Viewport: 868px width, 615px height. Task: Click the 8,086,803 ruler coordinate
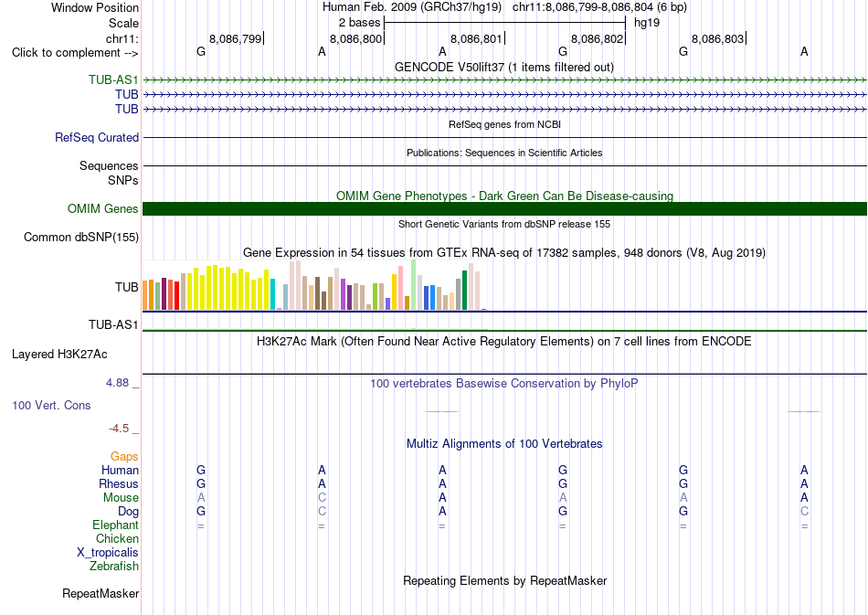tap(718, 38)
